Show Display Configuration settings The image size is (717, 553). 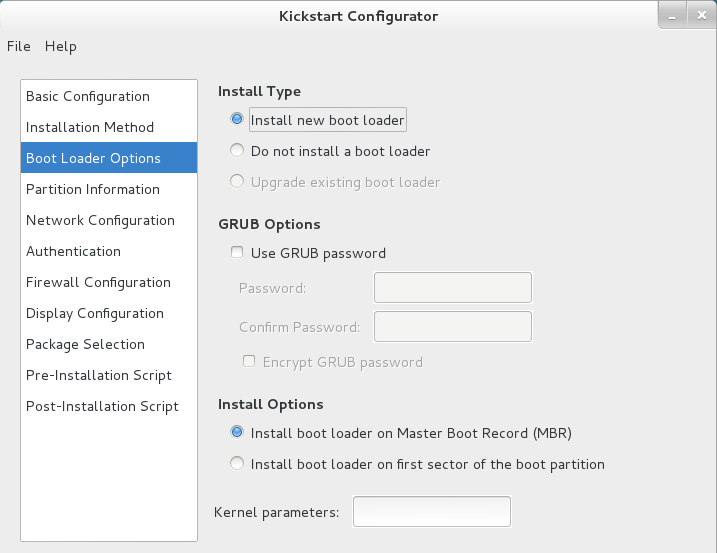(95, 313)
